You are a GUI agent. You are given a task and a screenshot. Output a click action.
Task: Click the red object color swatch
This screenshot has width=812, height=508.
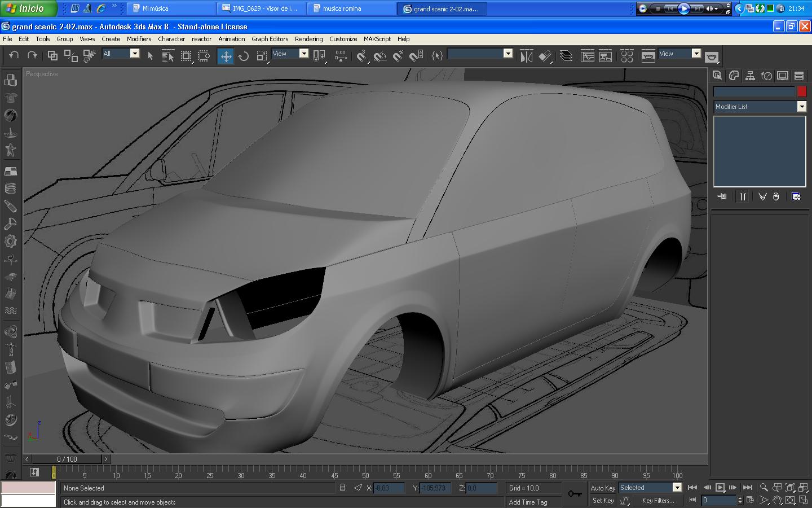coord(802,91)
